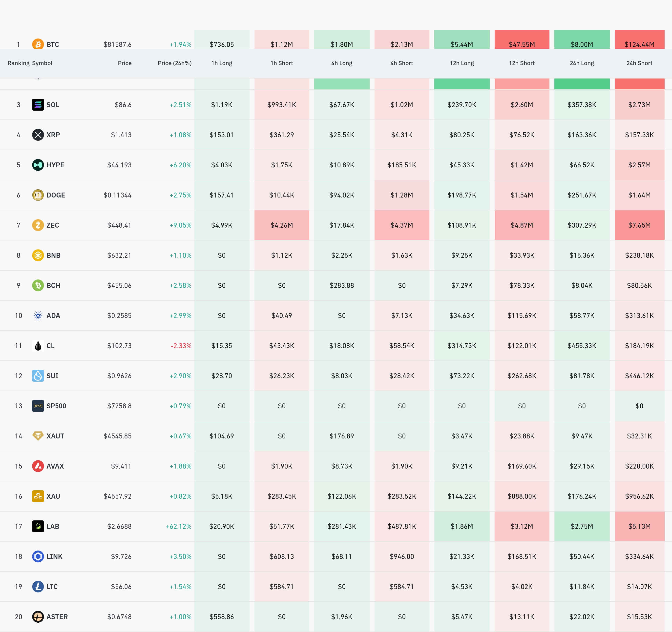Open the SOL symbol link
Image resolution: width=672 pixels, height=632 pixels.
click(x=53, y=105)
